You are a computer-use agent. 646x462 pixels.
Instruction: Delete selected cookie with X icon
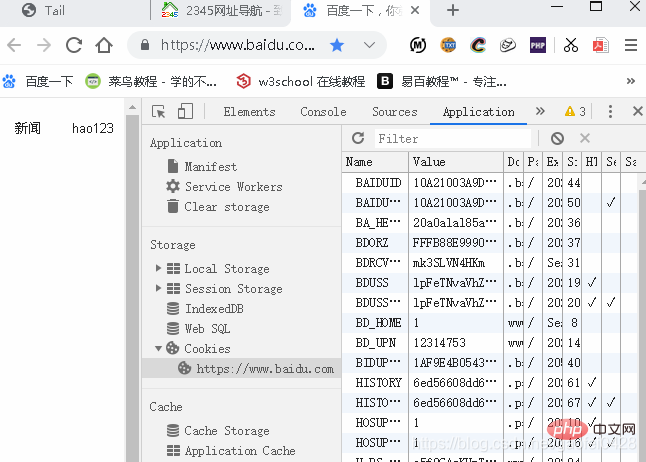tap(585, 138)
